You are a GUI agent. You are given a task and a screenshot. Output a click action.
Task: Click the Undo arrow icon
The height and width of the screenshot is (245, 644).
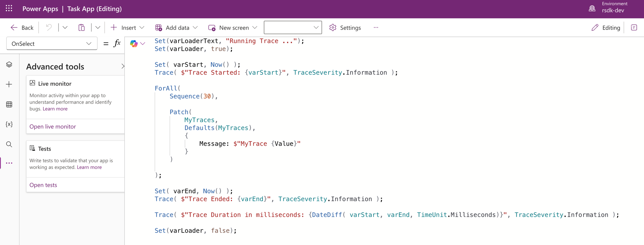pos(49,27)
